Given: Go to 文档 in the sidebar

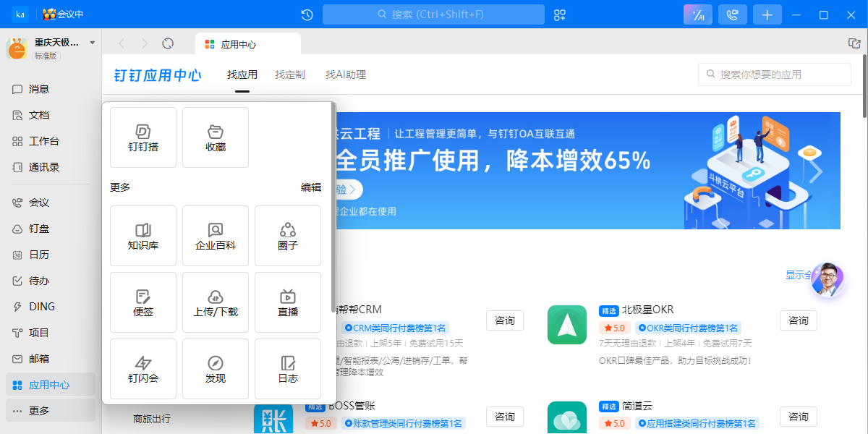Looking at the screenshot, I should coord(51,115).
